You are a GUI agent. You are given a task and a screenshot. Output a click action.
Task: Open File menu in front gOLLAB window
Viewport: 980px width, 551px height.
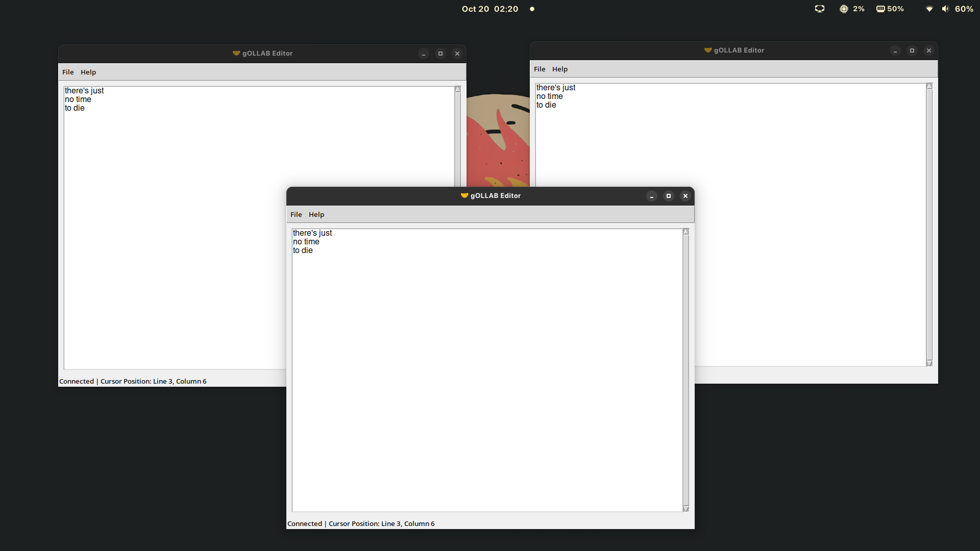pos(296,214)
